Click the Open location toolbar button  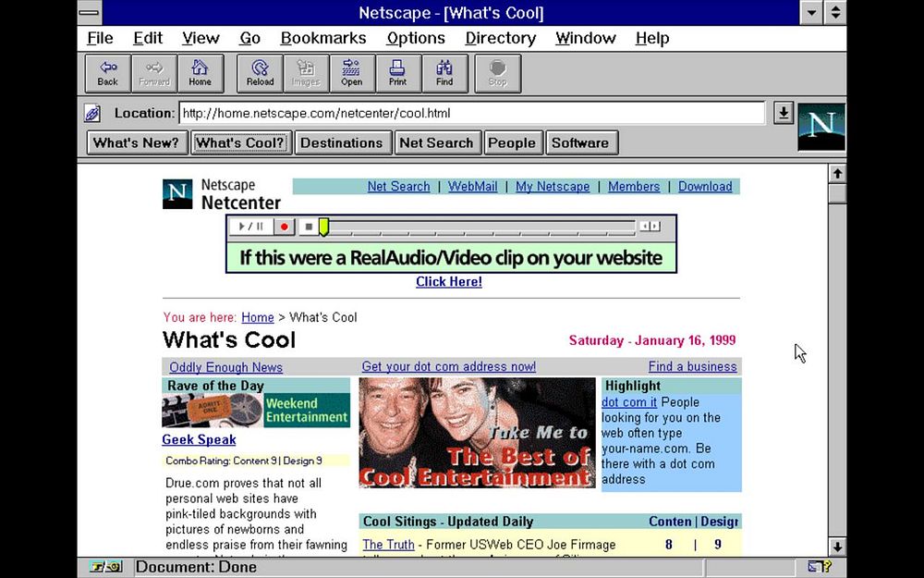click(x=352, y=74)
